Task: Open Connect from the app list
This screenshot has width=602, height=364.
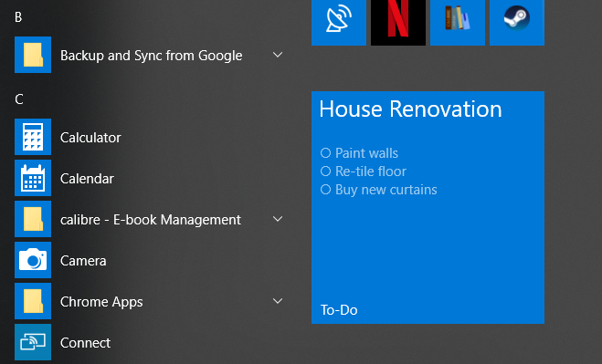Action: pyautogui.click(x=85, y=343)
